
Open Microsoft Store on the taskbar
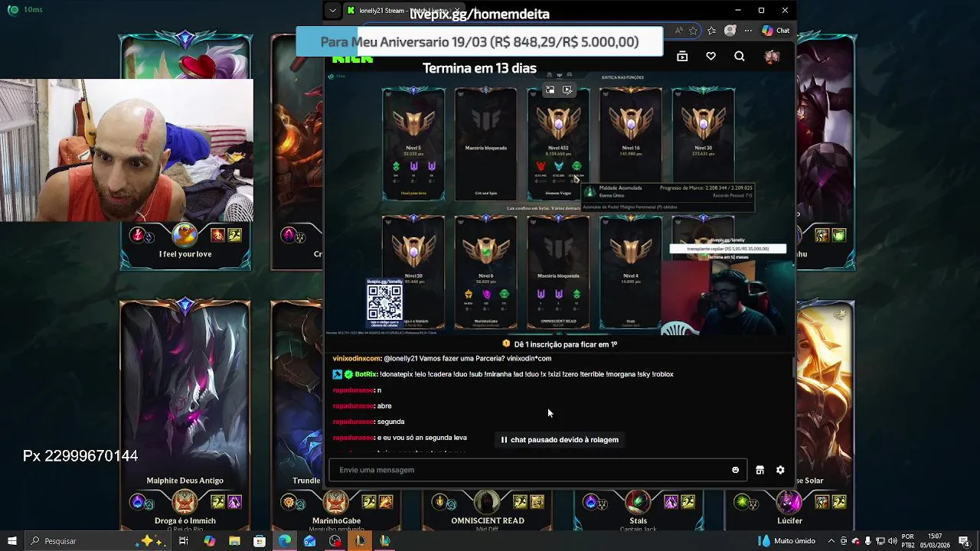(x=260, y=541)
